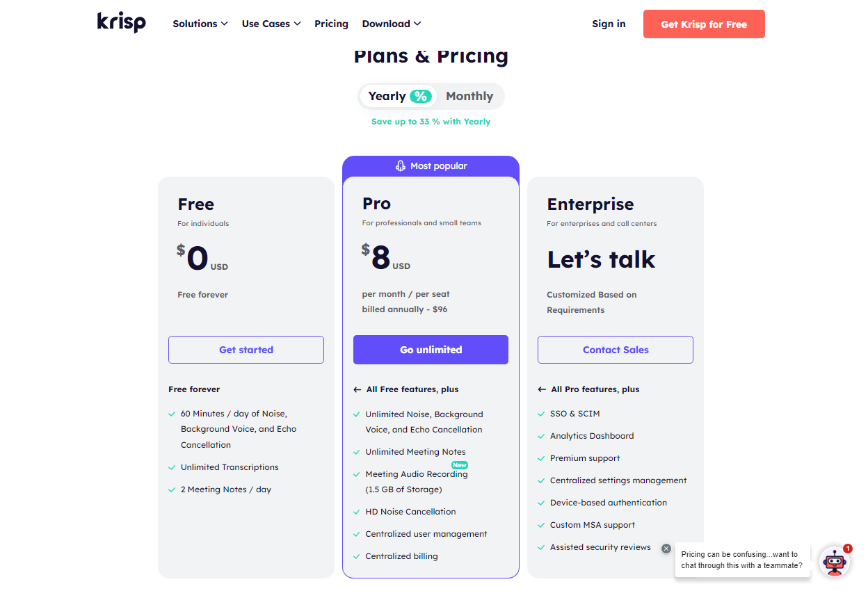Click Get Krisp for Free button

[704, 24]
